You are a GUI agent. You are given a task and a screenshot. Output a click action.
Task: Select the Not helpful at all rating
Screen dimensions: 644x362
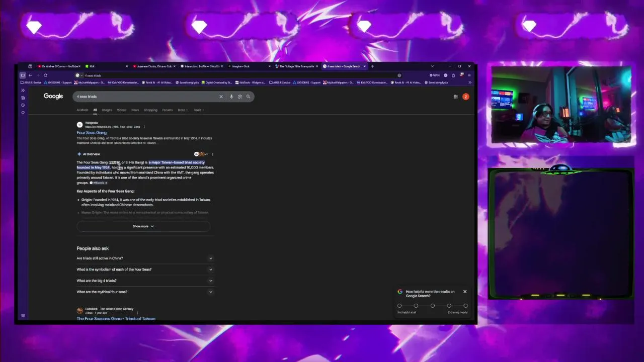click(x=399, y=306)
